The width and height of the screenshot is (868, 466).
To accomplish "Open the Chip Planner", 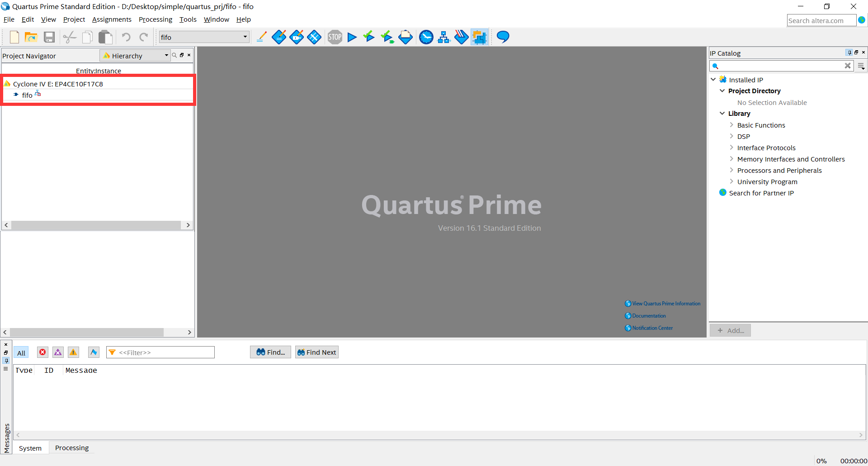I will (479, 37).
